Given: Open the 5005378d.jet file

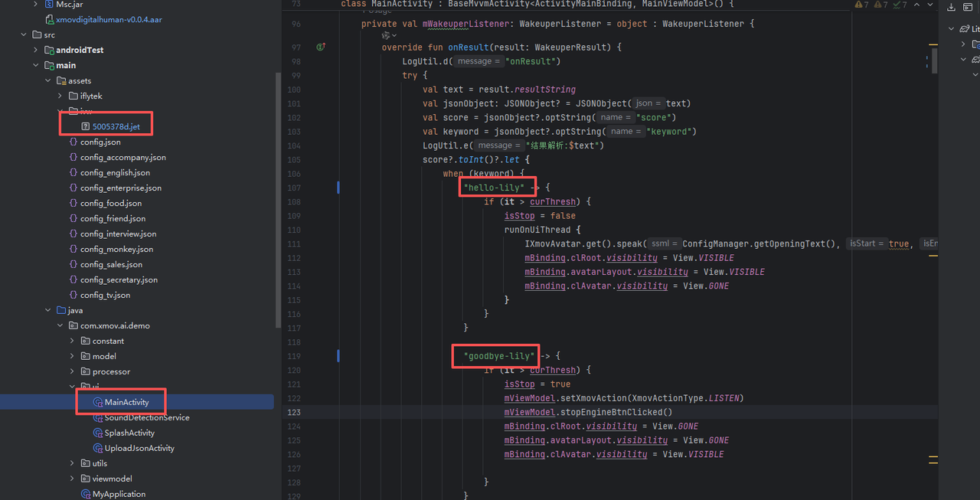Looking at the screenshot, I should tap(116, 126).
